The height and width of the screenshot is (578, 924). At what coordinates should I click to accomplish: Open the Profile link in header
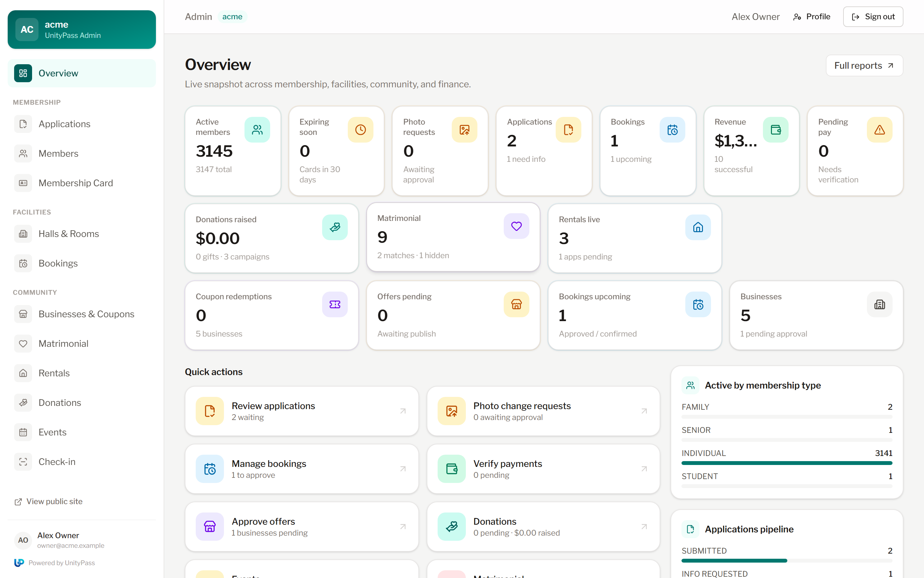point(812,16)
